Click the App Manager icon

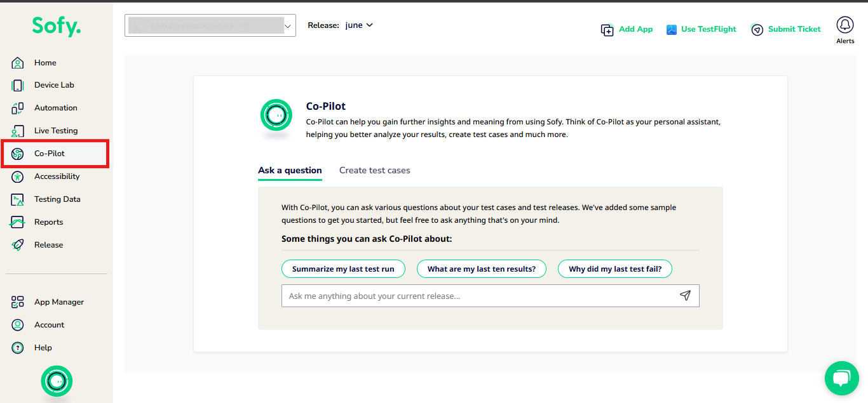pyautogui.click(x=18, y=302)
